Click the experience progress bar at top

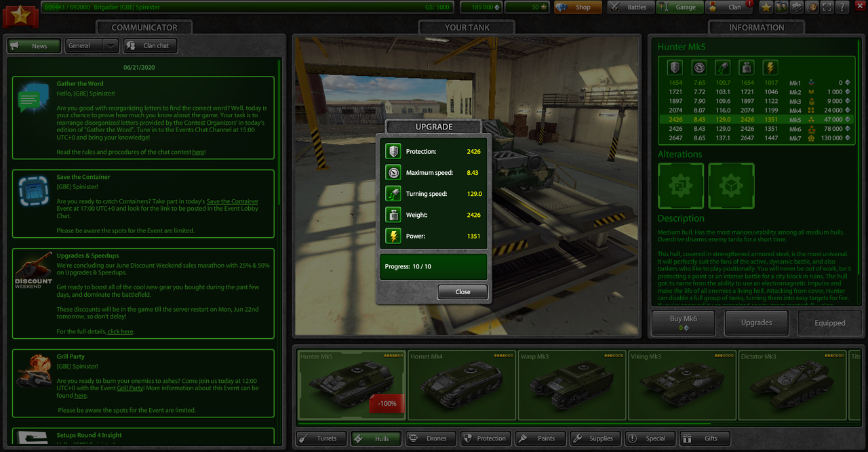coord(248,7)
